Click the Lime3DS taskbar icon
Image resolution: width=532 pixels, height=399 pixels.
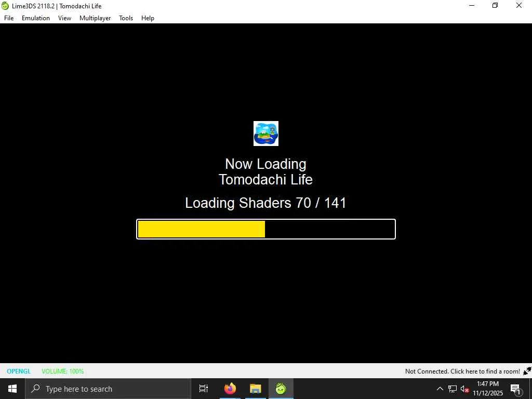[x=281, y=389]
